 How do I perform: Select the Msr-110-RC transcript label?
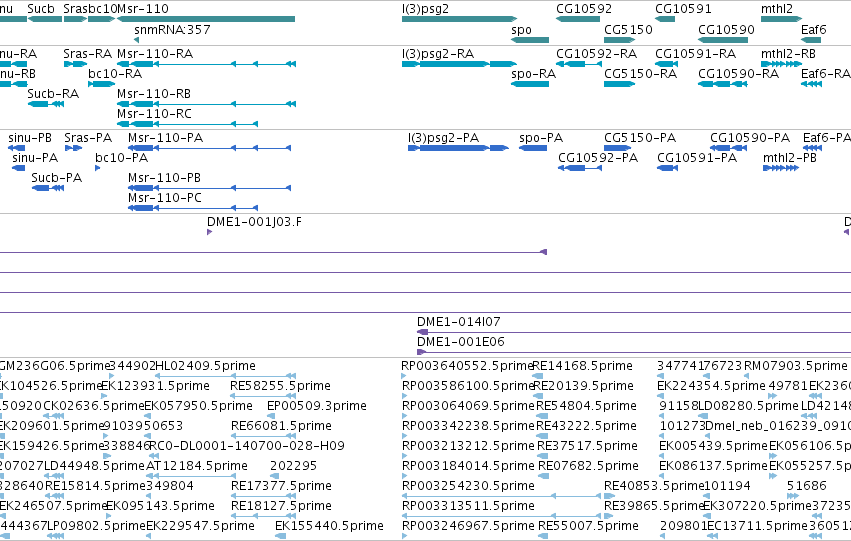click(155, 114)
